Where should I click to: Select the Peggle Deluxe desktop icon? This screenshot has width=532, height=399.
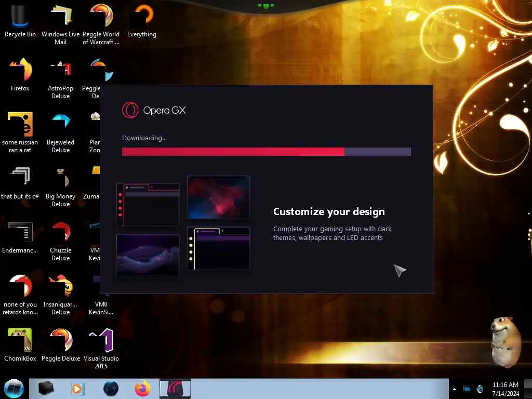click(60, 345)
